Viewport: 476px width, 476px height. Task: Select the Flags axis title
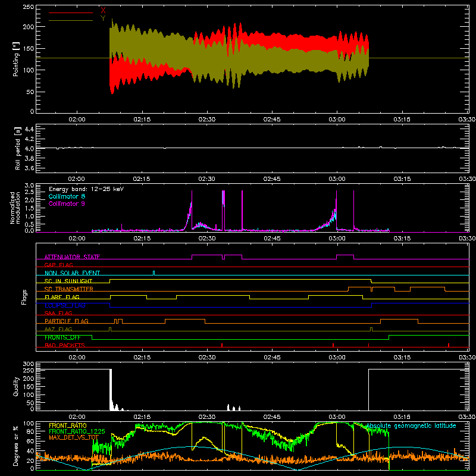coord(24,297)
